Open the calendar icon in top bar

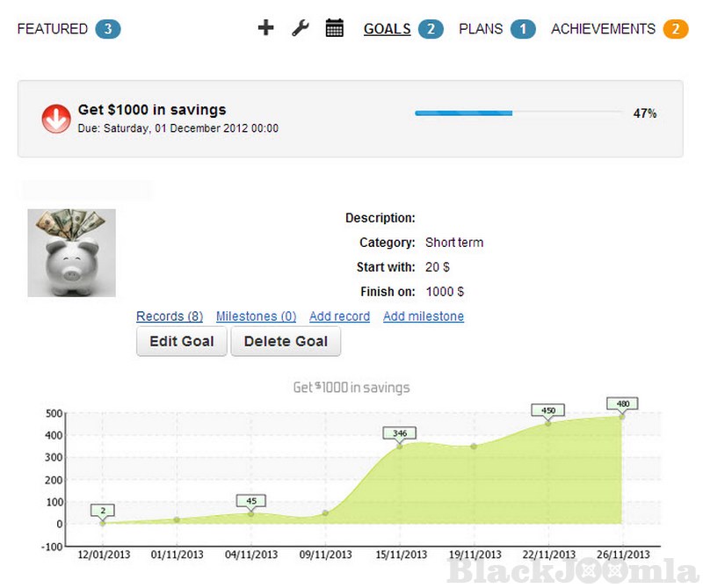(x=334, y=28)
